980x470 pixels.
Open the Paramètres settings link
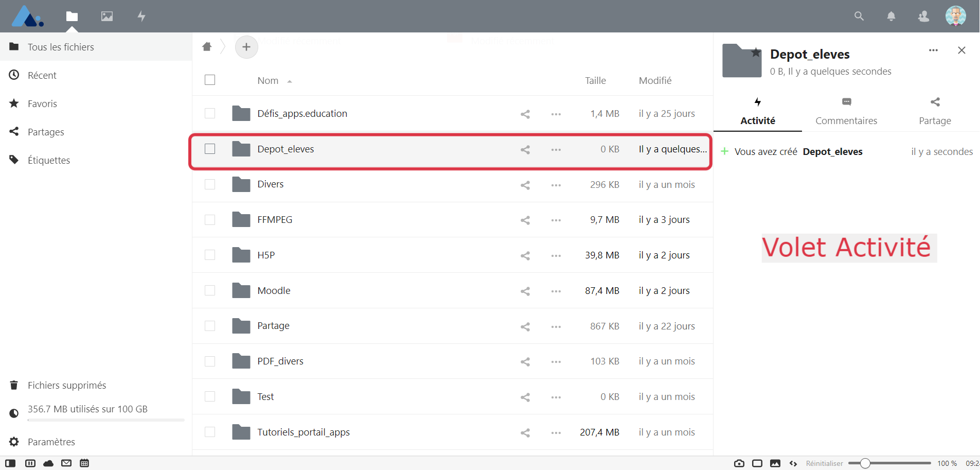(51, 442)
